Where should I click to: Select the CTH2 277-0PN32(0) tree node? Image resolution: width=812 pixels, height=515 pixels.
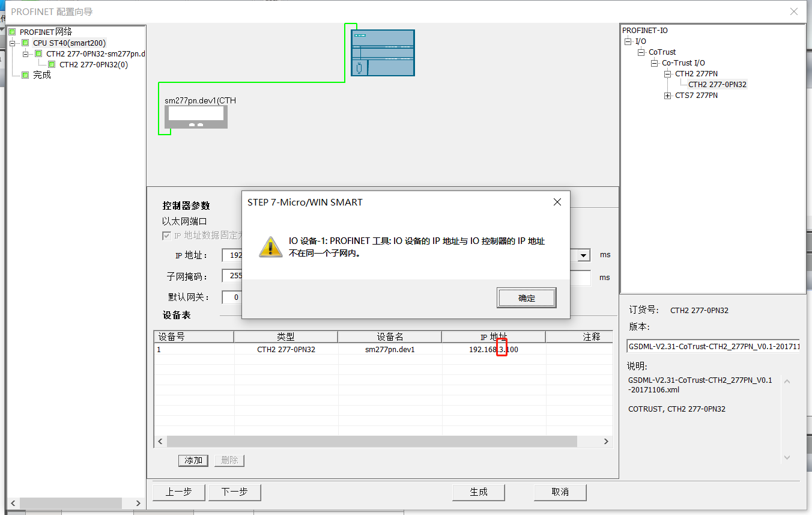pos(93,64)
